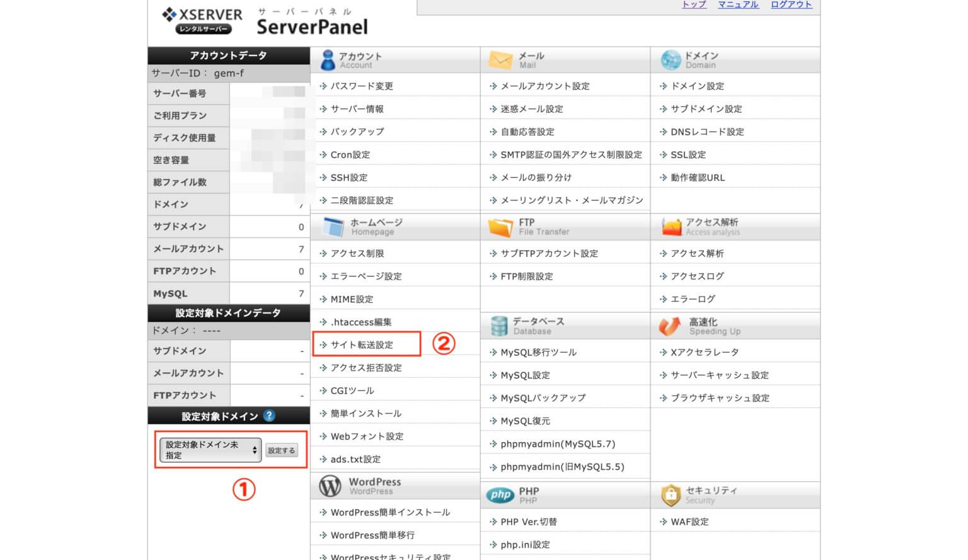Click the ログアウト link

coord(791,4)
